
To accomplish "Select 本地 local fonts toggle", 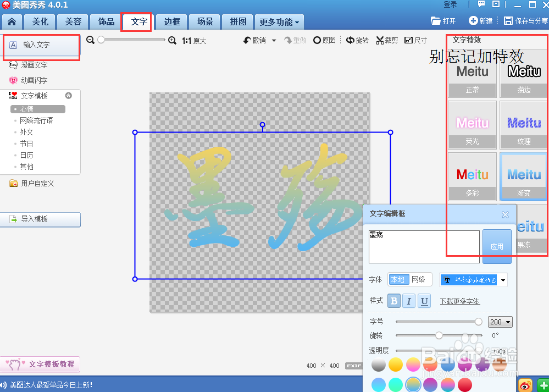I will pyautogui.click(x=398, y=279).
